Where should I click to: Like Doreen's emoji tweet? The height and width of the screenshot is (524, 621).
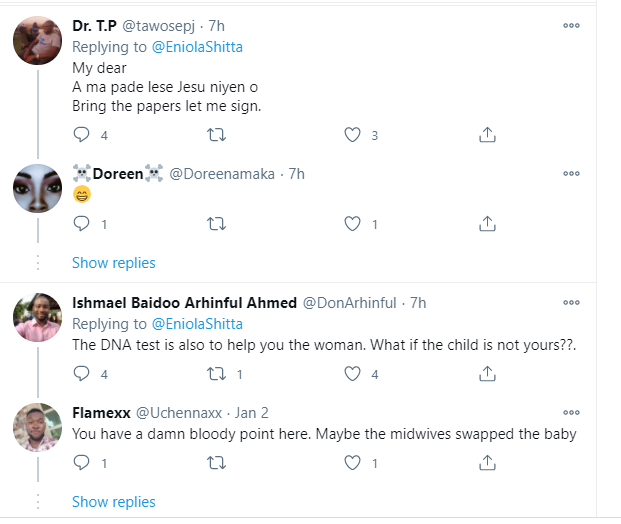tap(352, 224)
